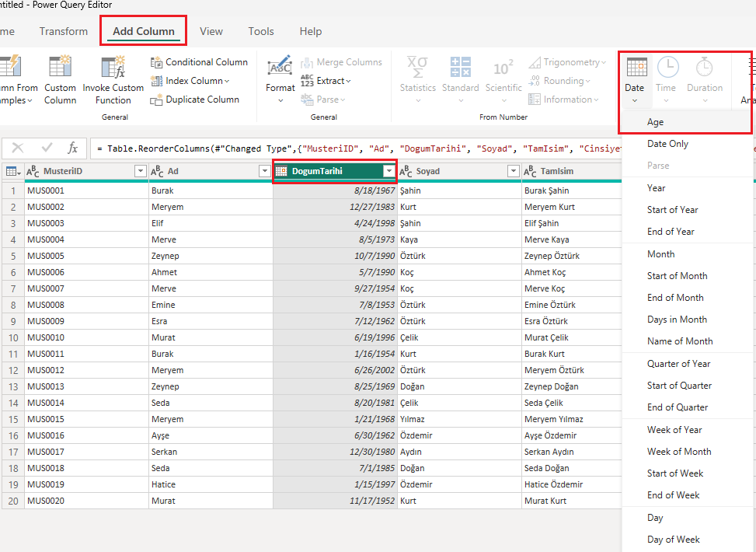
Task: Expand the Format dropdown arrow
Action: coord(280,100)
